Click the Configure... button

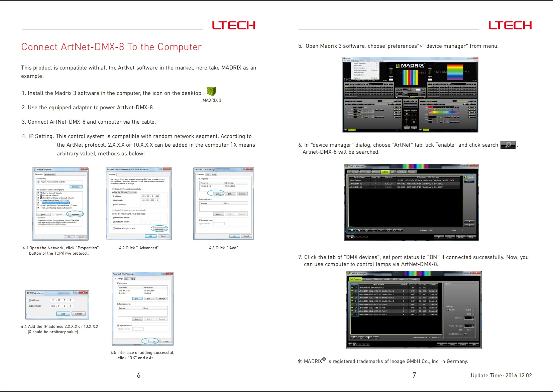(76, 187)
